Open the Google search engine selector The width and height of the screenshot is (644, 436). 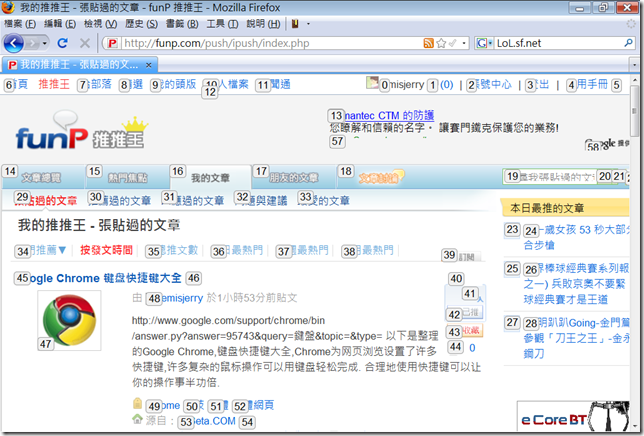click(x=484, y=43)
